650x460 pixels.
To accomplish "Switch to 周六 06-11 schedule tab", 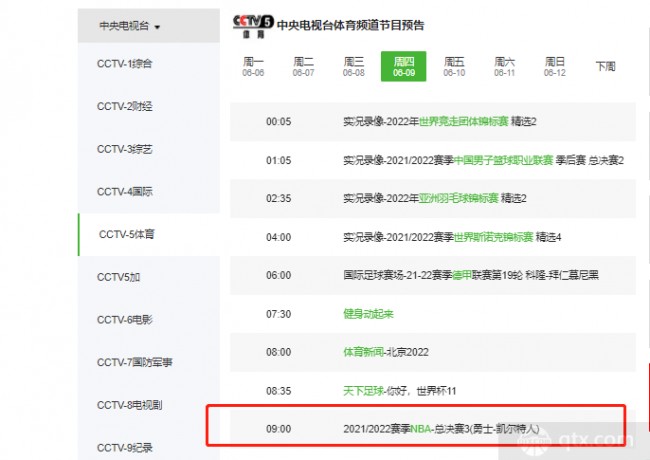I will click(504, 66).
